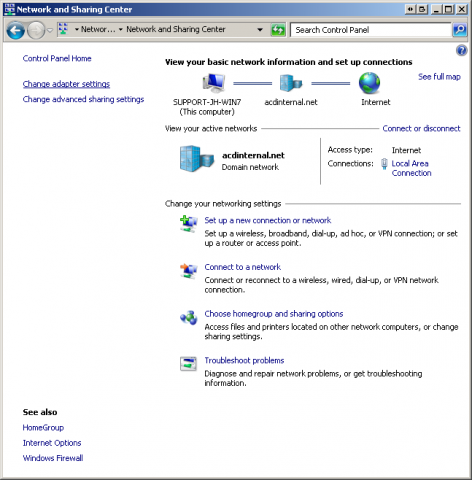Go to Control Panel Home
Image resolution: width=472 pixels, height=480 pixels.
[57, 58]
